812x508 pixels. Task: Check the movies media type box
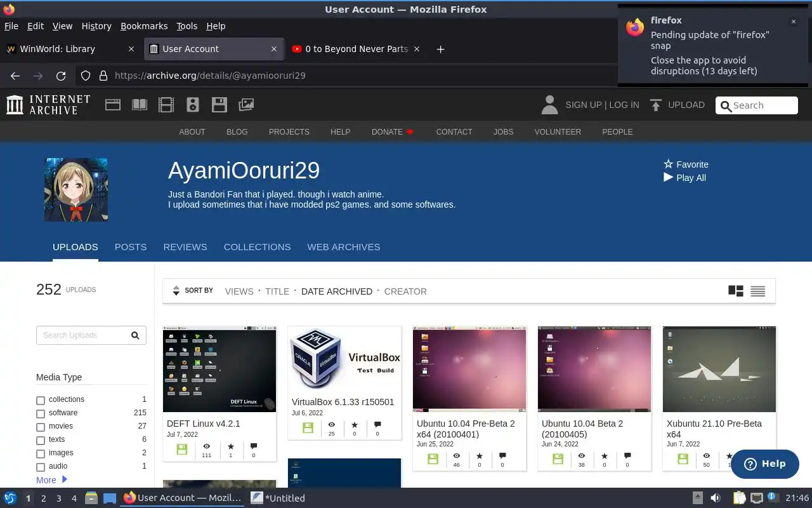41,427
